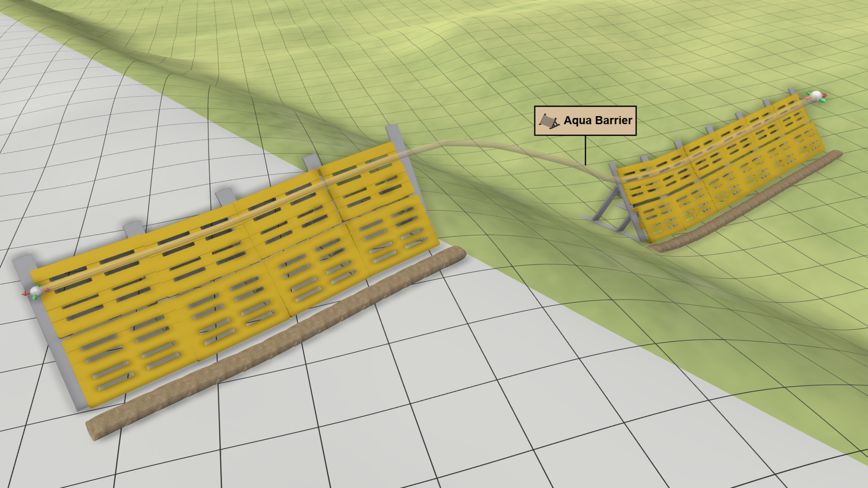Click the green arrow on the right gizmo

pos(823,100)
